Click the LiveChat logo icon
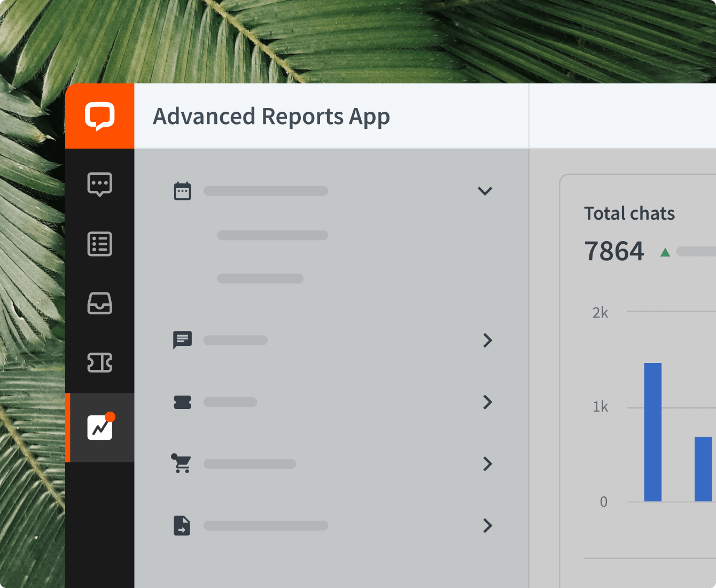Image resolution: width=716 pixels, height=588 pixels. click(100, 116)
